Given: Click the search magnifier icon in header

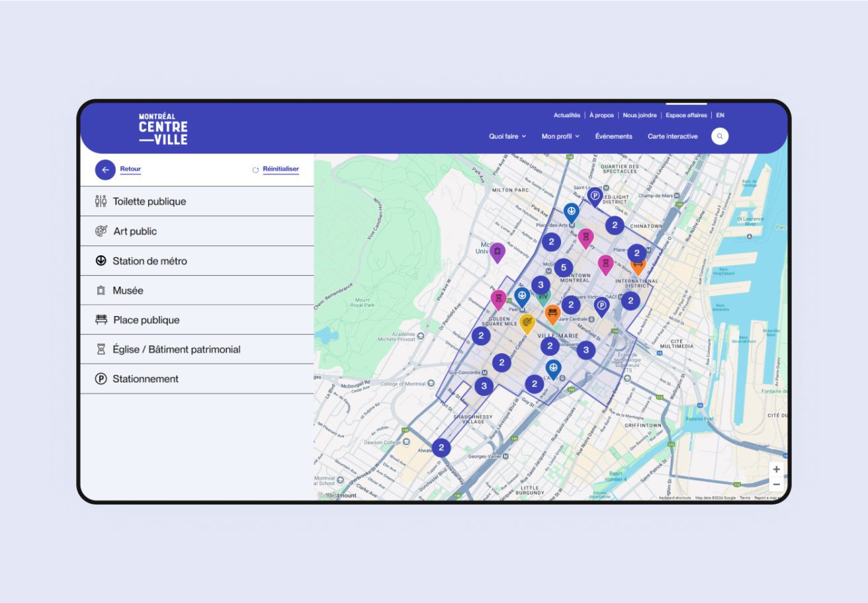Looking at the screenshot, I should (x=720, y=137).
